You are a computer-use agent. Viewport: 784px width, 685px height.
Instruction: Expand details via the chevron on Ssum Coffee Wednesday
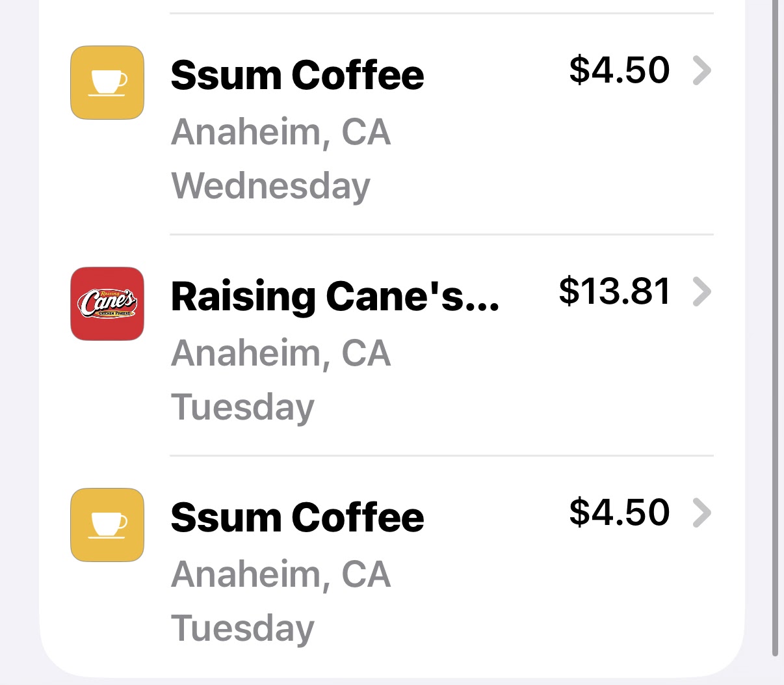pos(701,72)
